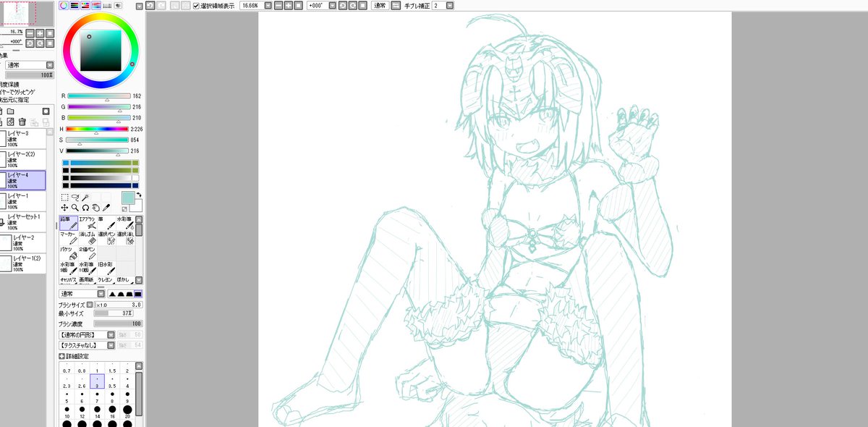Toggle the scratchpad panel button
This screenshot has height=427, width=868.
pos(118,5)
